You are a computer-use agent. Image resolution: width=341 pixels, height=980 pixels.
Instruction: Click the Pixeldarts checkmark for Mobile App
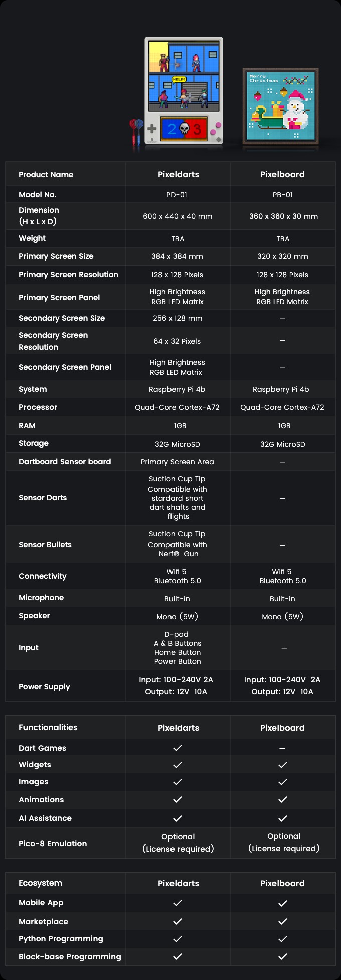point(178,903)
